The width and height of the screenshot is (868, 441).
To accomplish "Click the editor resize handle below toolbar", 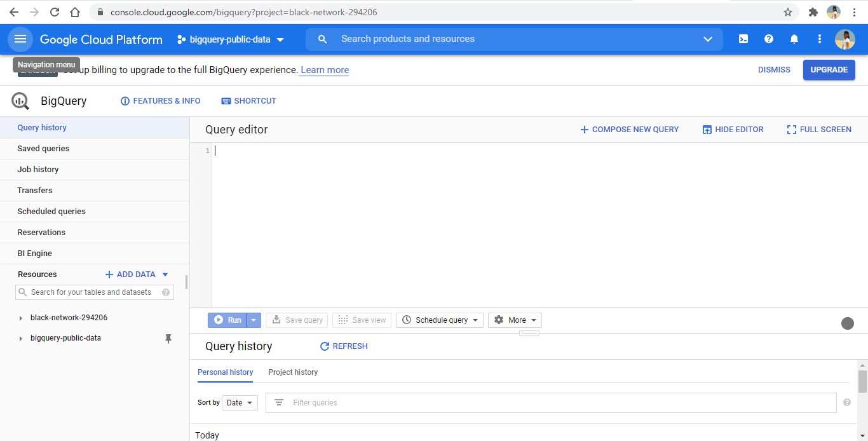I will coord(529,333).
